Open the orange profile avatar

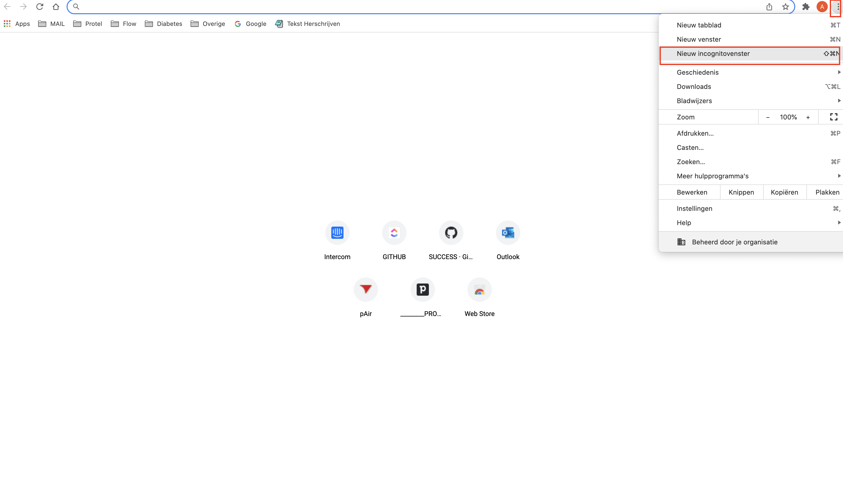tap(822, 7)
